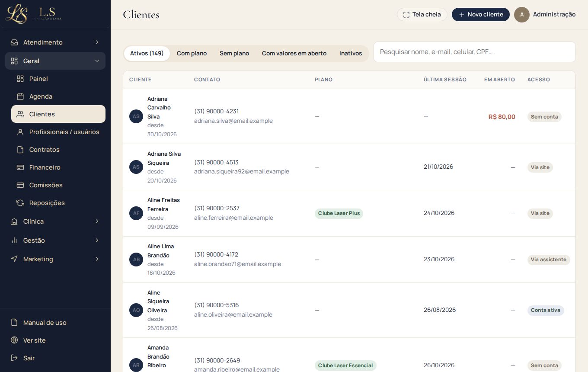Click the Administração account label
Image resolution: width=588 pixels, height=372 pixels.
coord(554,14)
